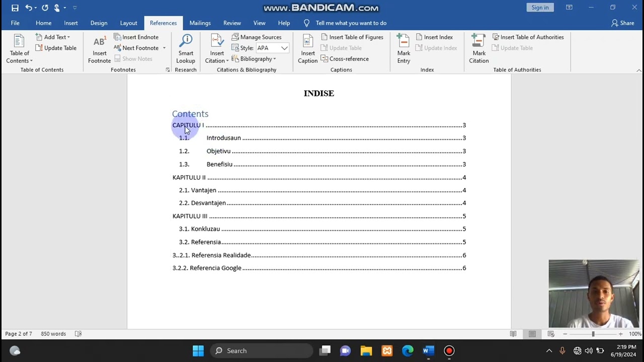Click the Page 2 of 7 indicator
The image size is (644, 362).
(x=19, y=334)
